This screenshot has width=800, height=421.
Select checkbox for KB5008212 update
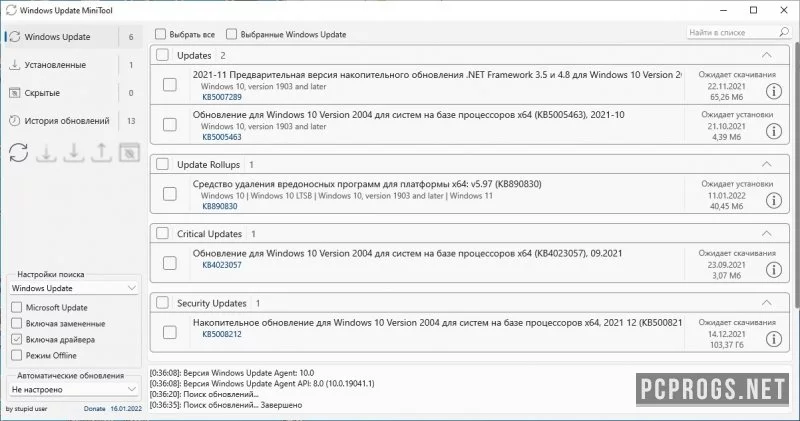click(x=169, y=333)
